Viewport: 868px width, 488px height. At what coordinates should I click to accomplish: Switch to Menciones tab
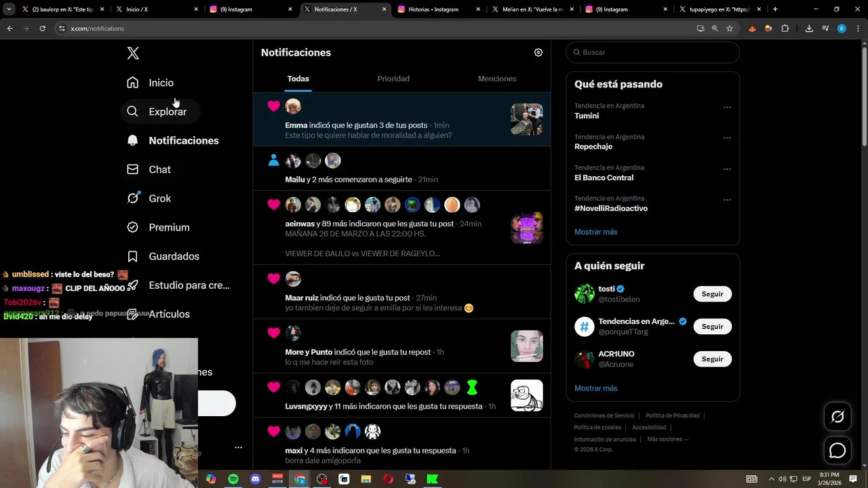[497, 79]
